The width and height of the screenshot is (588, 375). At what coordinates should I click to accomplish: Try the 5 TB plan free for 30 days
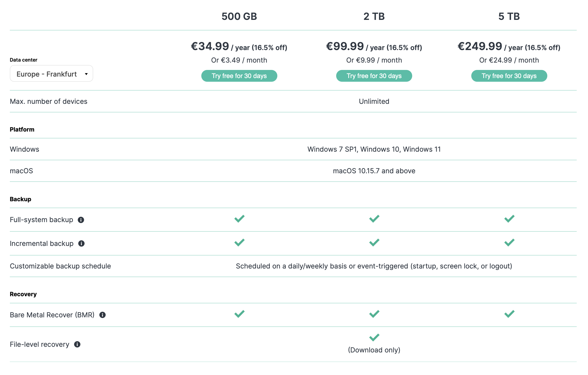coord(509,76)
